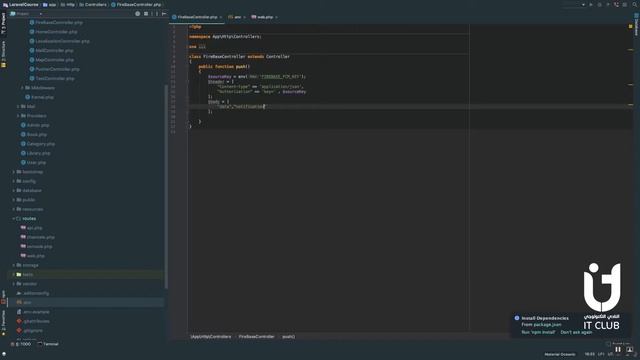Click the run icon in top toolbar

pos(591,4)
